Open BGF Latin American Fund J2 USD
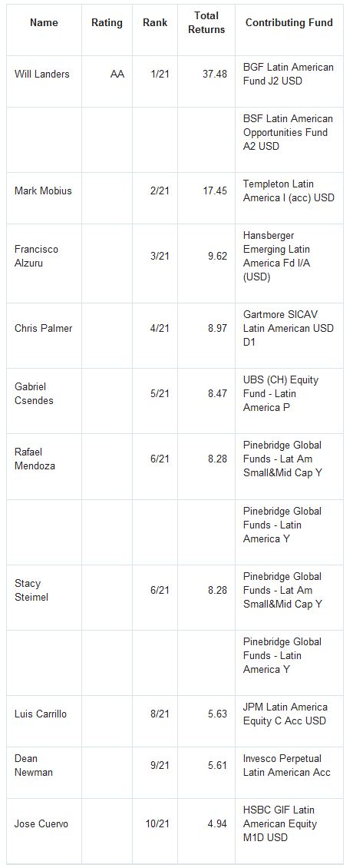The width and height of the screenshot is (353, 868). click(x=289, y=75)
